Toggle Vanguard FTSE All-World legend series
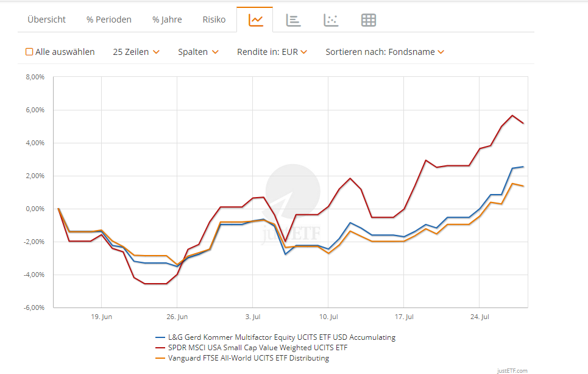Image resolution: width=588 pixels, height=374 pixels. (248, 358)
